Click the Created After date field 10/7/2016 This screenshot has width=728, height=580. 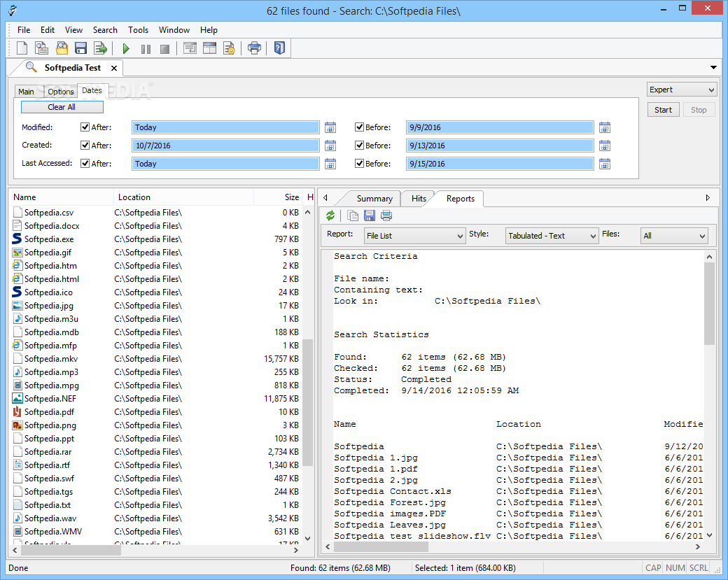(225, 146)
